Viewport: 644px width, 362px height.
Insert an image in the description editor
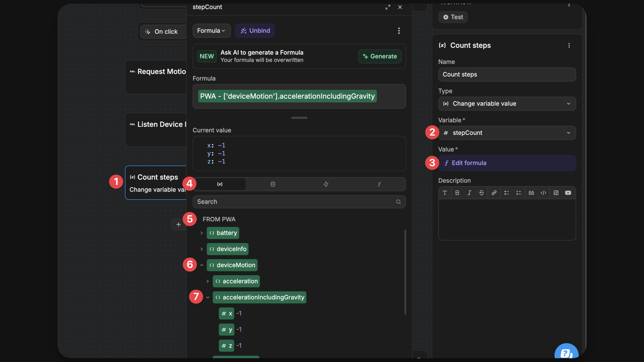[556, 193]
